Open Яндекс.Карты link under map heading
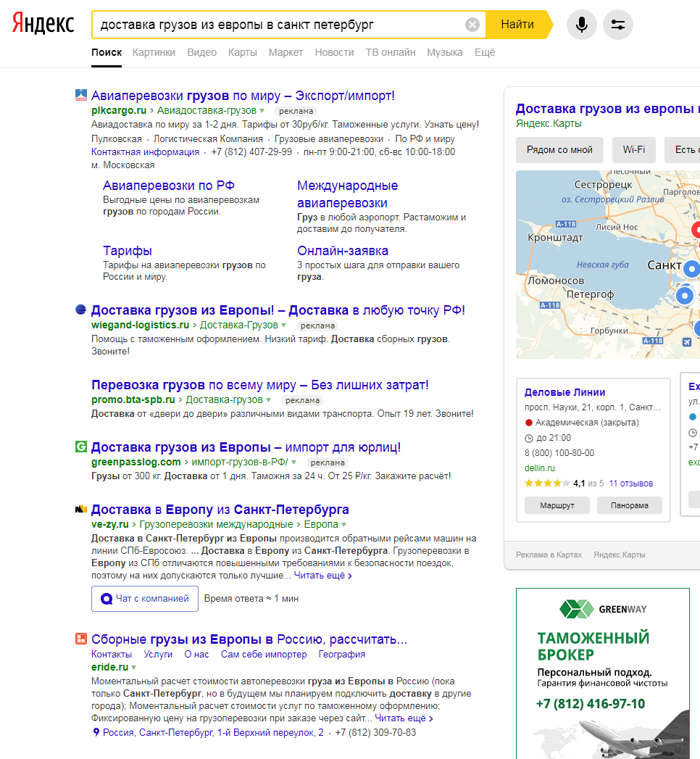The image size is (700, 759). [x=549, y=123]
